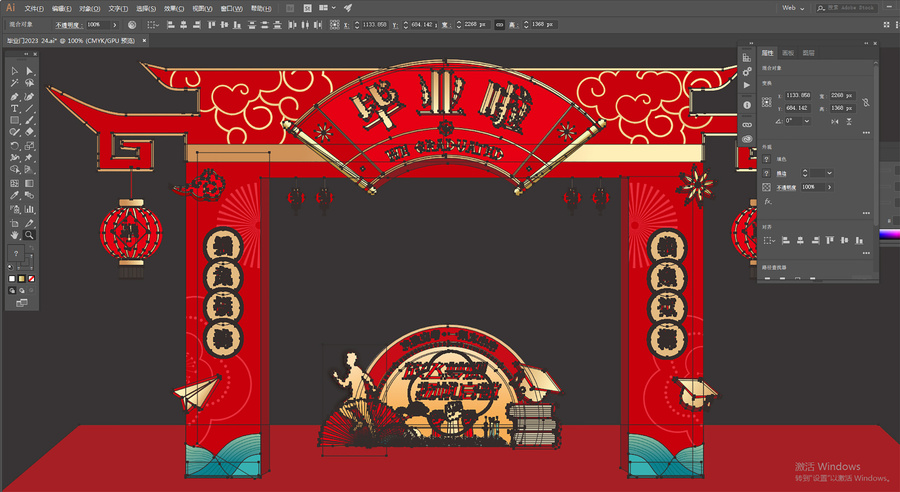900x492 pixels.
Task: Open the 效果(C) menu
Action: coord(174,9)
